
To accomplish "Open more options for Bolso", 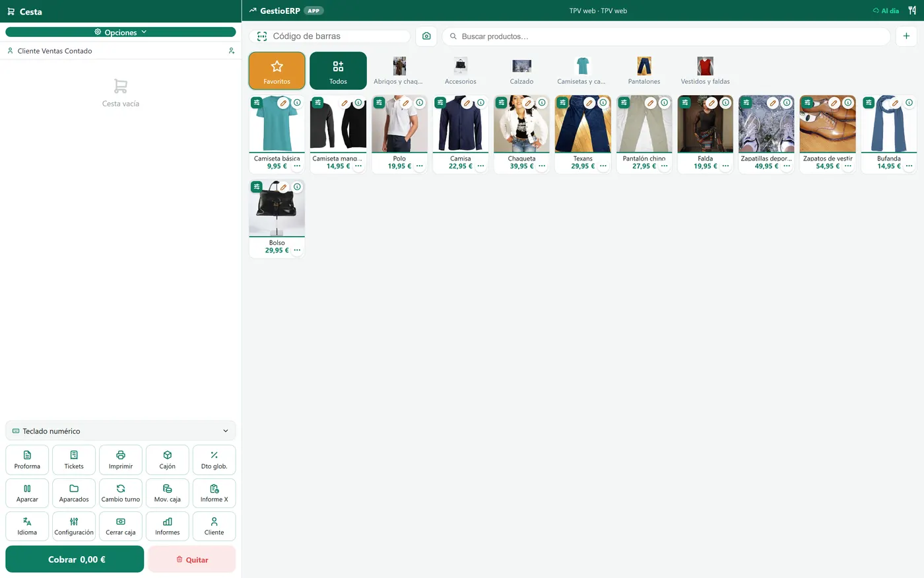I will (297, 250).
